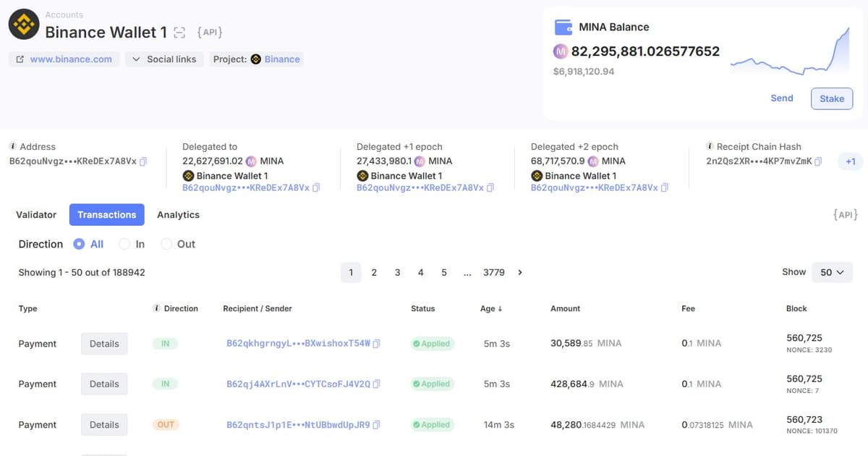
Task: Click the wallet icon beside MINA Balance
Action: point(563,27)
